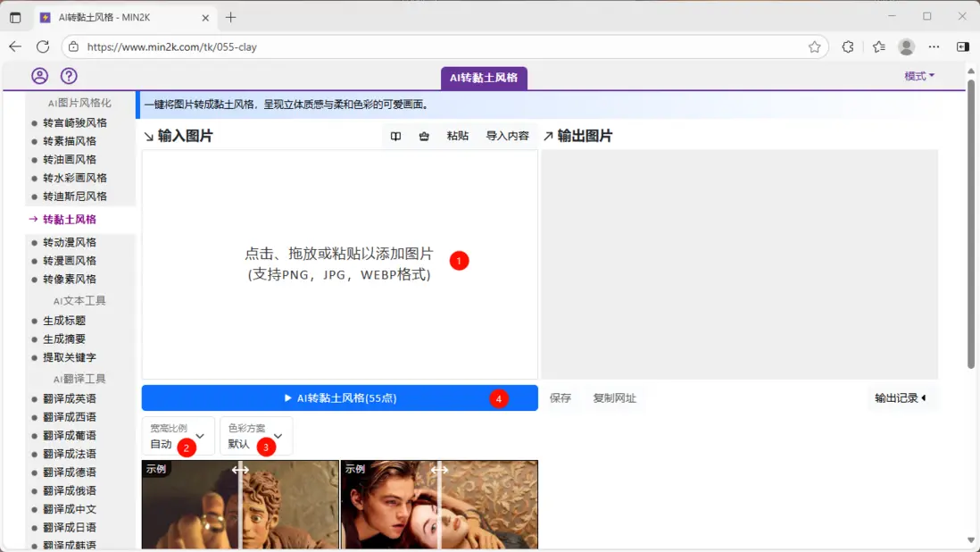Expand the 宽高比例 dropdown
The height and width of the screenshot is (552, 980).
179,437
